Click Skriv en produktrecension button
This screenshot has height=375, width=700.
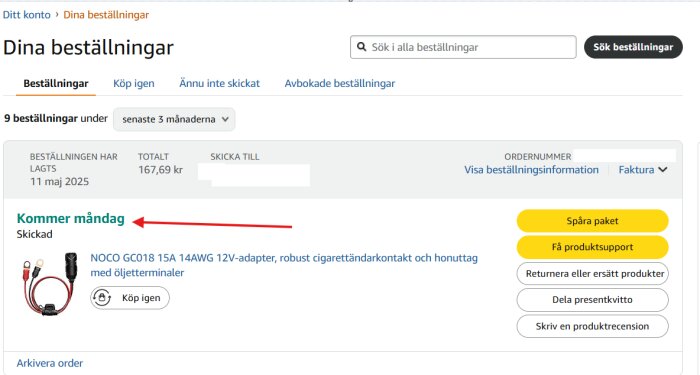point(592,326)
